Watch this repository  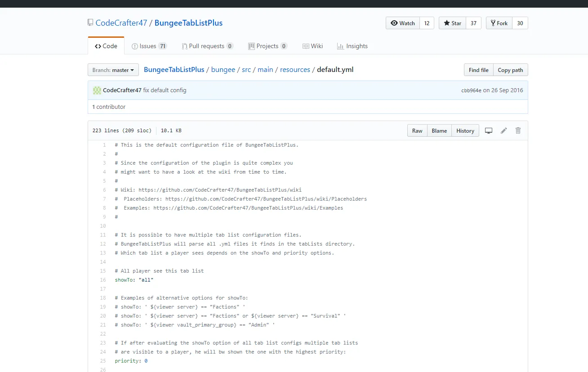[x=403, y=23]
